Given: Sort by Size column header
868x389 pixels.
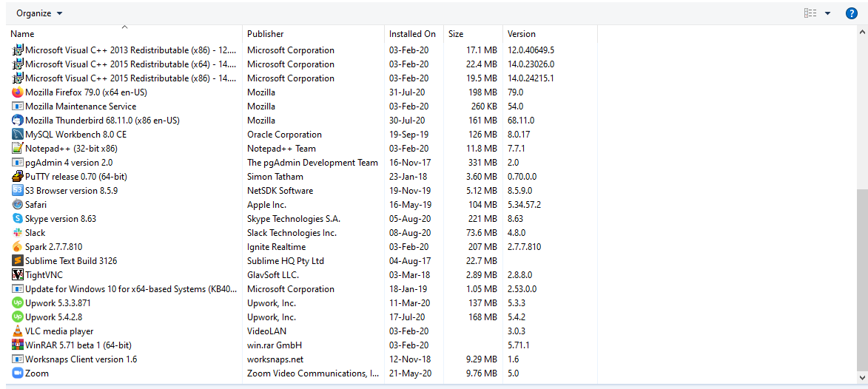Looking at the screenshot, I should [456, 34].
